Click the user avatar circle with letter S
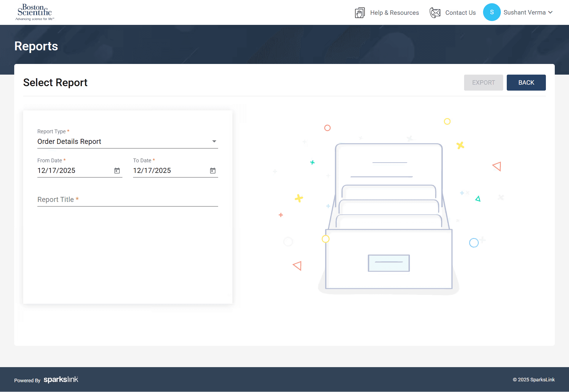 492,12
